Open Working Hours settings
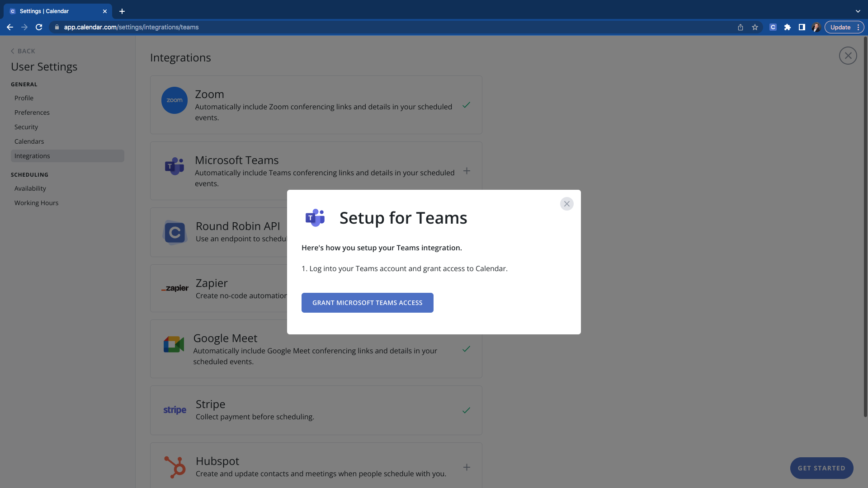The height and width of the screenshot is (488, 868). coord(37,203)
